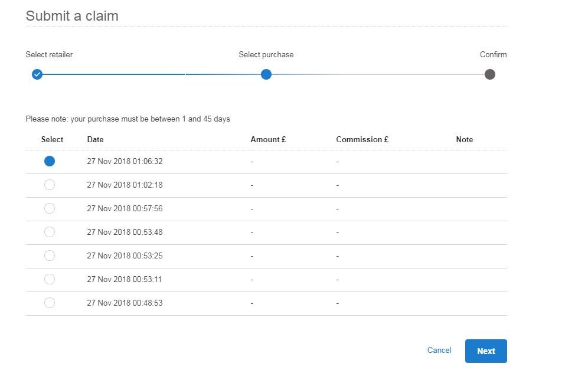588x380 pixels.
Task: Choose the 00:53:11 purchase radio button
Action: (x=50, y=279)
